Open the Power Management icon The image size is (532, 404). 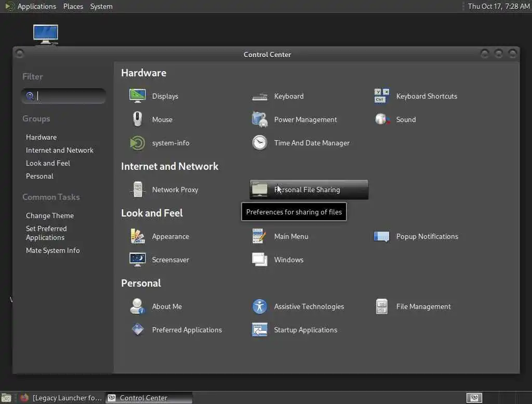click(x=260, y=119)
